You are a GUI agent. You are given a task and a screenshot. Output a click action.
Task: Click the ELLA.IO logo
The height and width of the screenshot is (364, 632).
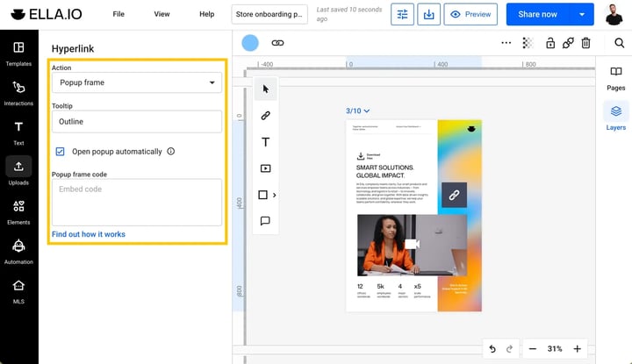click(x=47, y=14)
